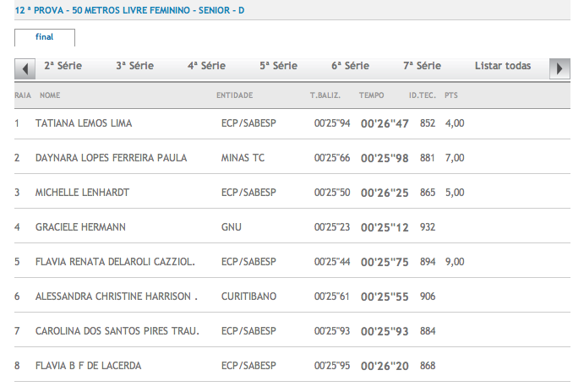
Task: Show results for 5ª Série
Action: pos(278,66)
